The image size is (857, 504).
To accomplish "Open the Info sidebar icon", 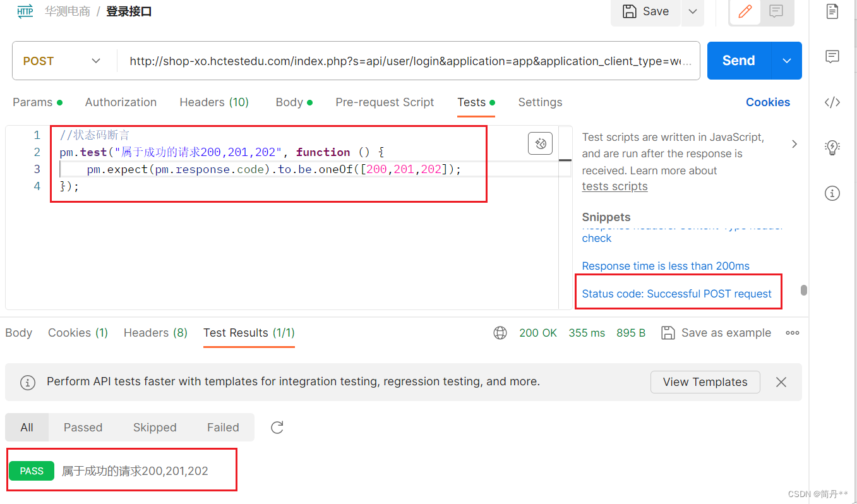I will [x=832, y=193].
